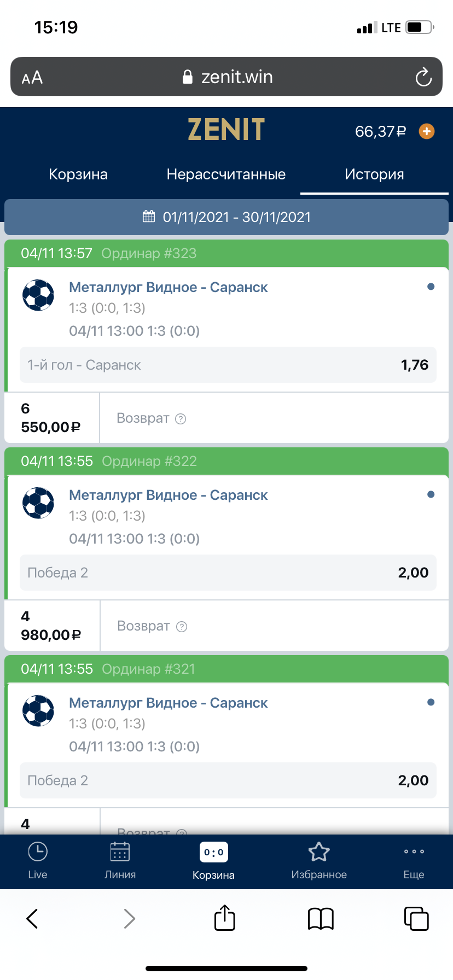Image resolution: width=453 pixels, height=980 pixels.
Task: Open Safari tabs overview icon
Action: click(416, 918)
